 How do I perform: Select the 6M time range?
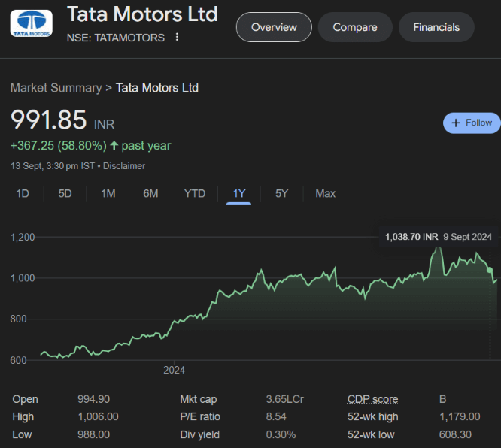click(x=150, y=193)
